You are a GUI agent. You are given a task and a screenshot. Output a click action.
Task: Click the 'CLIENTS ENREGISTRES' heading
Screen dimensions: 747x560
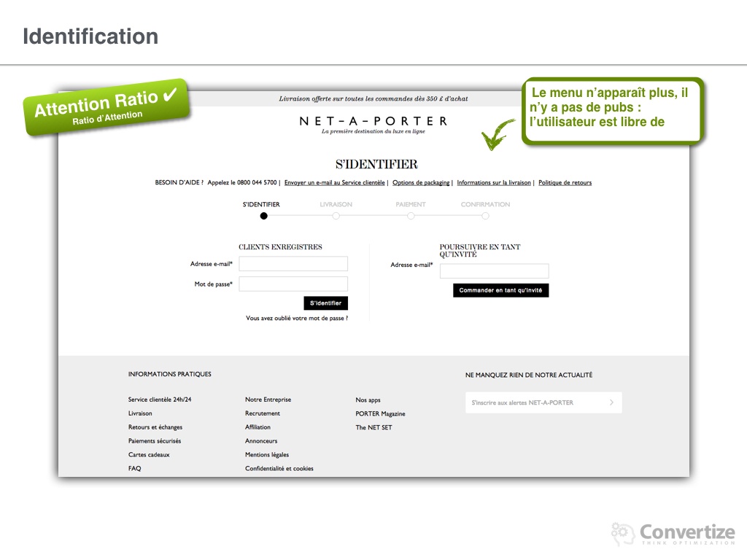point(280,246)
